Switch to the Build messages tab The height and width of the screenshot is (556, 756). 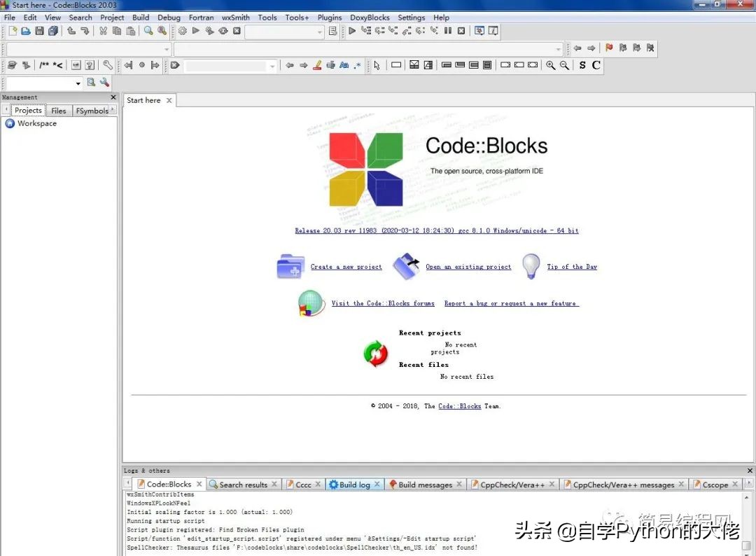pyautogui.click(x=426, y=485)
